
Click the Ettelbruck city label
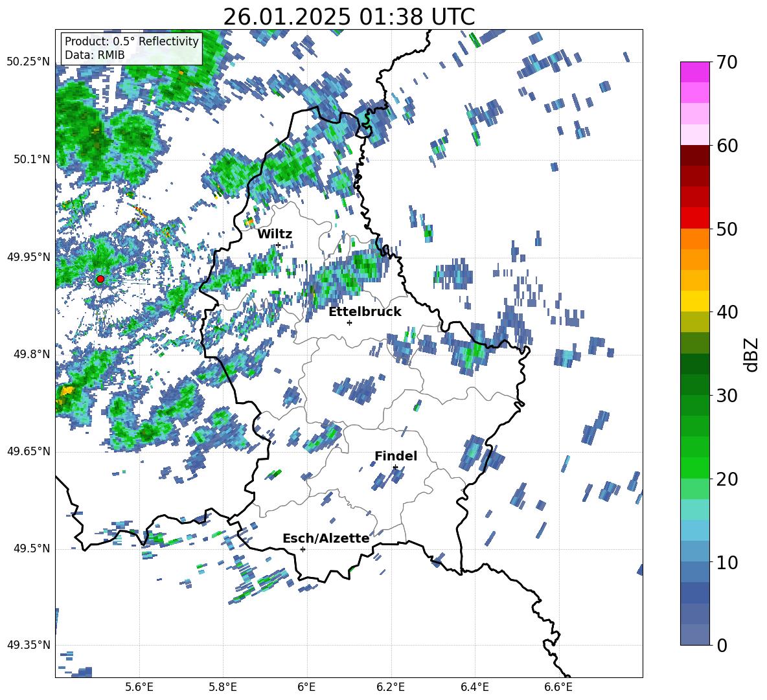365,312
